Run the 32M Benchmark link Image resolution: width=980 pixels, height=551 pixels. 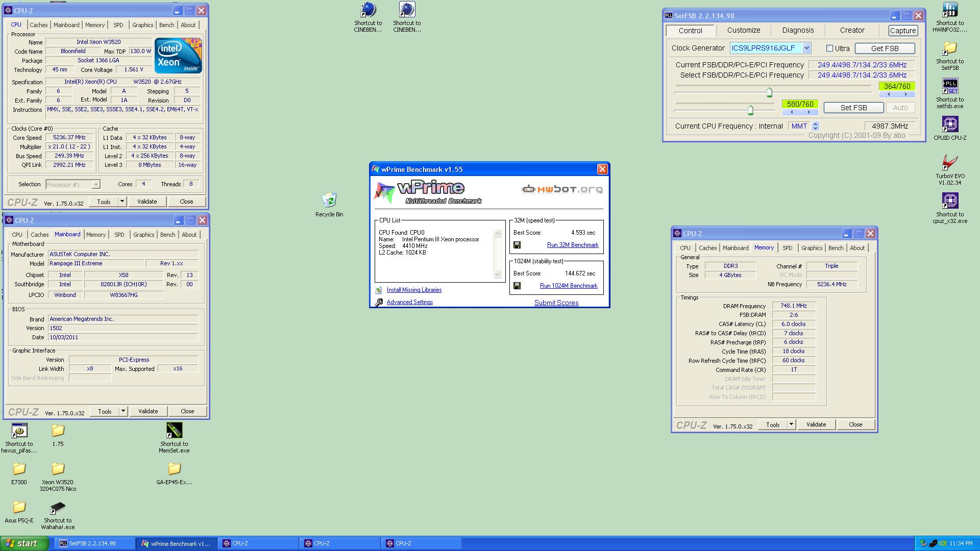coord(573,245)
